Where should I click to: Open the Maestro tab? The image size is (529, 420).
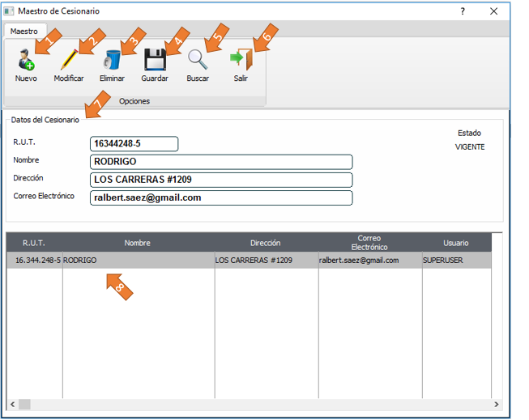(23, 31)
